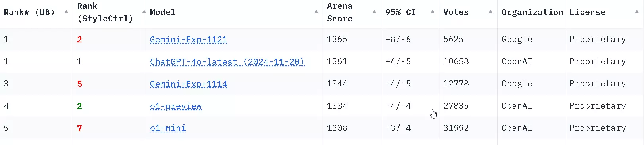644x145 pixels.
Task: Click the Model column header label
Action: point(163,12)
